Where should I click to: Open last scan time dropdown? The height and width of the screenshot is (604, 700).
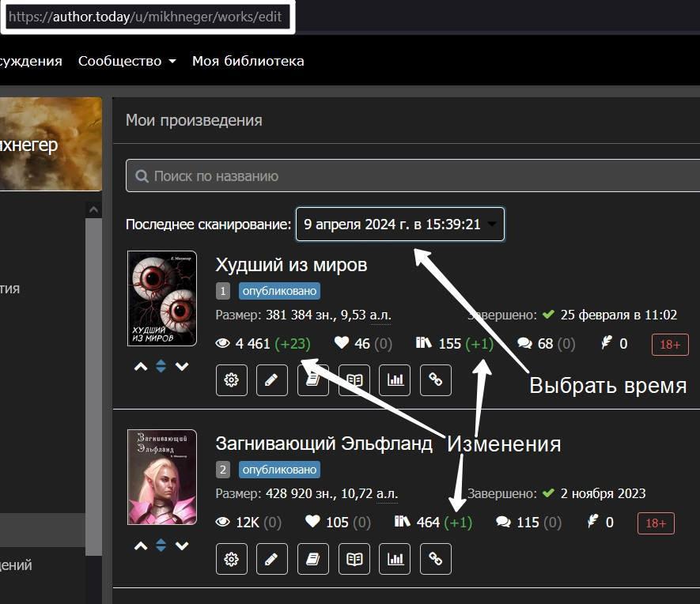tap(400, 224)
